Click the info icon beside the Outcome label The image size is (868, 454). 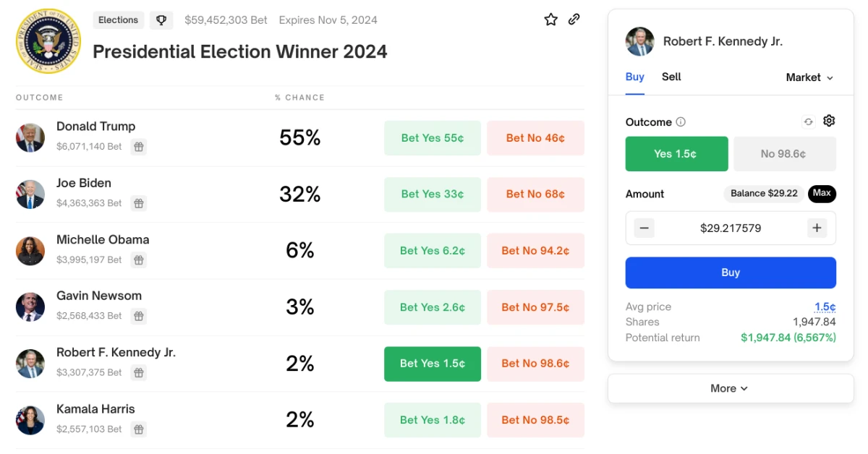point(681,122)
